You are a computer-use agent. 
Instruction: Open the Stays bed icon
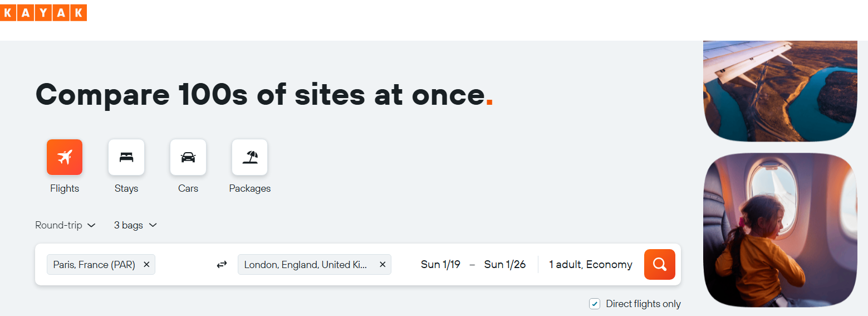(126, 157)
